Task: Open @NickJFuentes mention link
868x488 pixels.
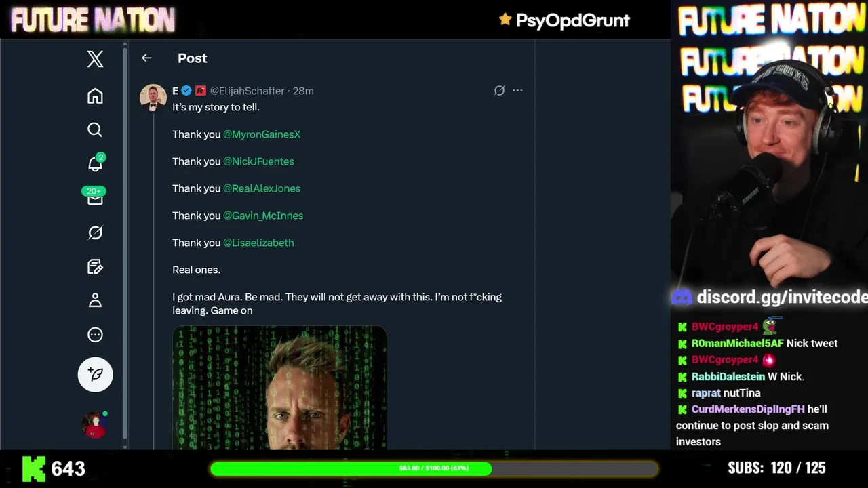Action: tap(258, 161)
